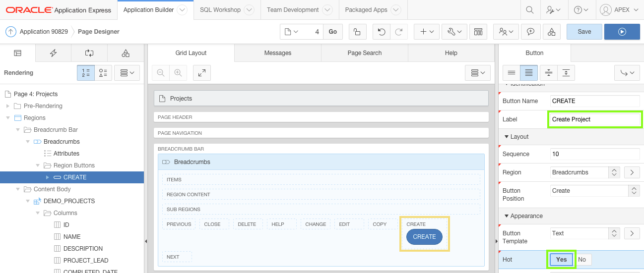Save the page changes
The height and width of the screenshot is (273, 644).
[x=584, y=32]
